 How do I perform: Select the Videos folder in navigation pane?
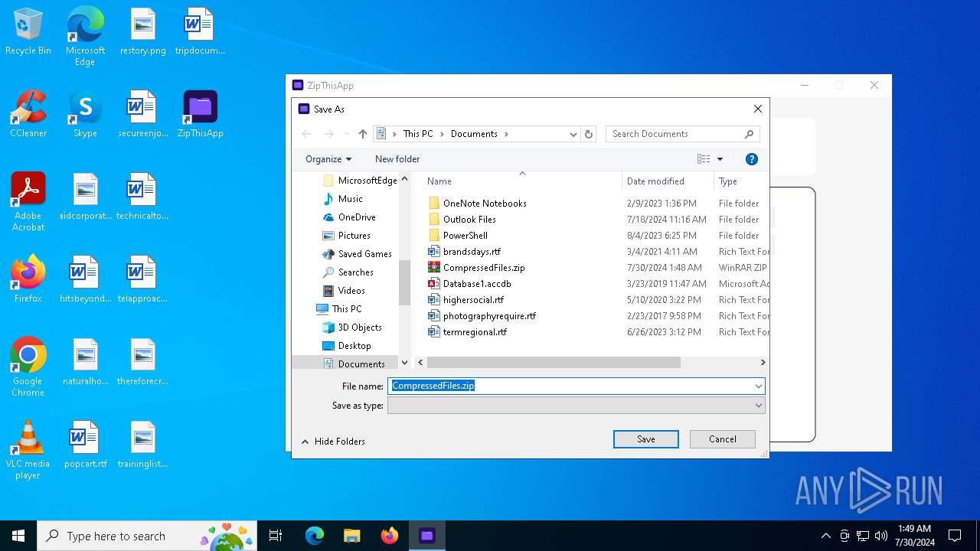[351, 291]
